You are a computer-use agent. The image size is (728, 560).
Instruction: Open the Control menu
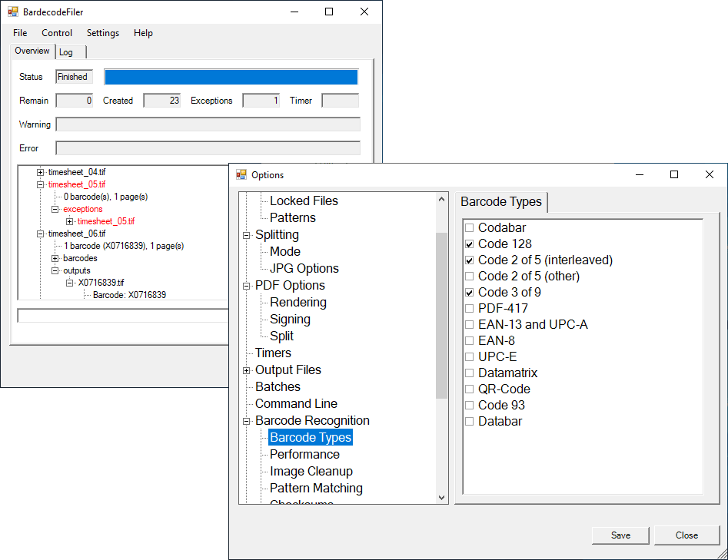click(x=57, y=33)
